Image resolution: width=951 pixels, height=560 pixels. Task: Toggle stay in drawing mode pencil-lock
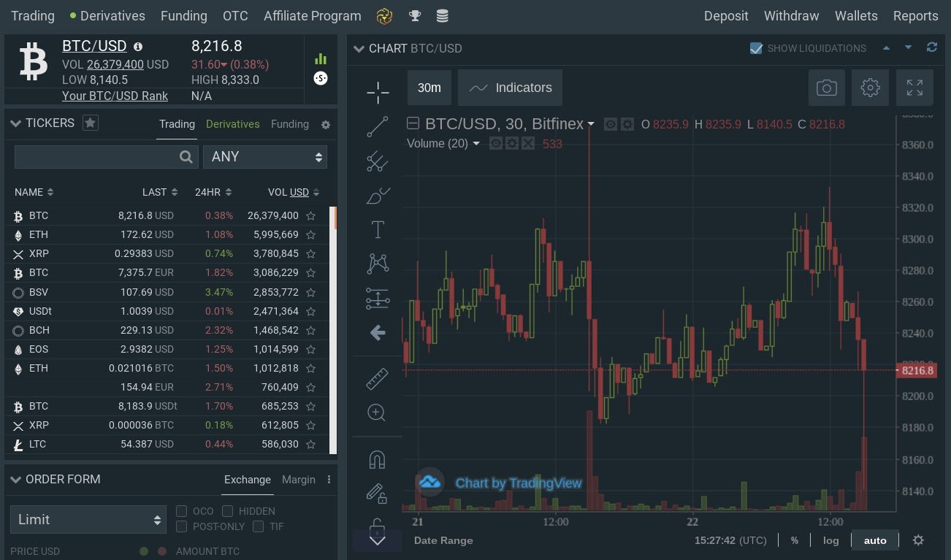click(x=377, y=494)
